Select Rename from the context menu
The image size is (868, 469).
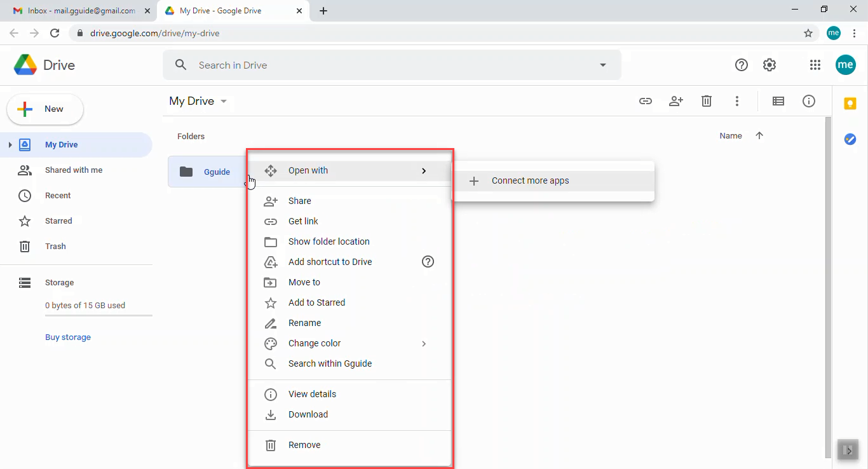[x=304, y=323]
